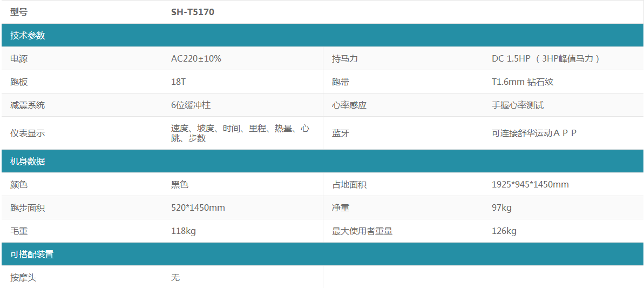Click the 仪表显示 row label
Viewport: 644px width, 288px height.
(28, 133)
